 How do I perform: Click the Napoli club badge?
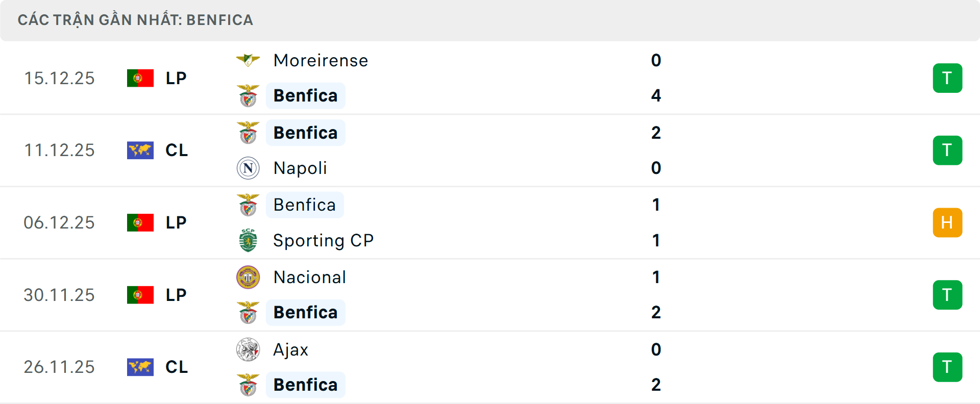coord(249,168)
